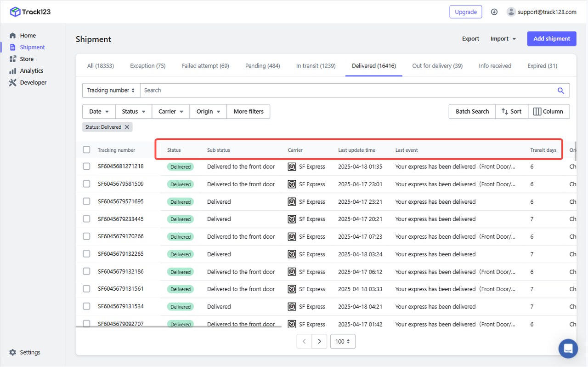This screenshot has width=588, height=367.
Task: Open the 100 per page selector
Action: (343, 341)
